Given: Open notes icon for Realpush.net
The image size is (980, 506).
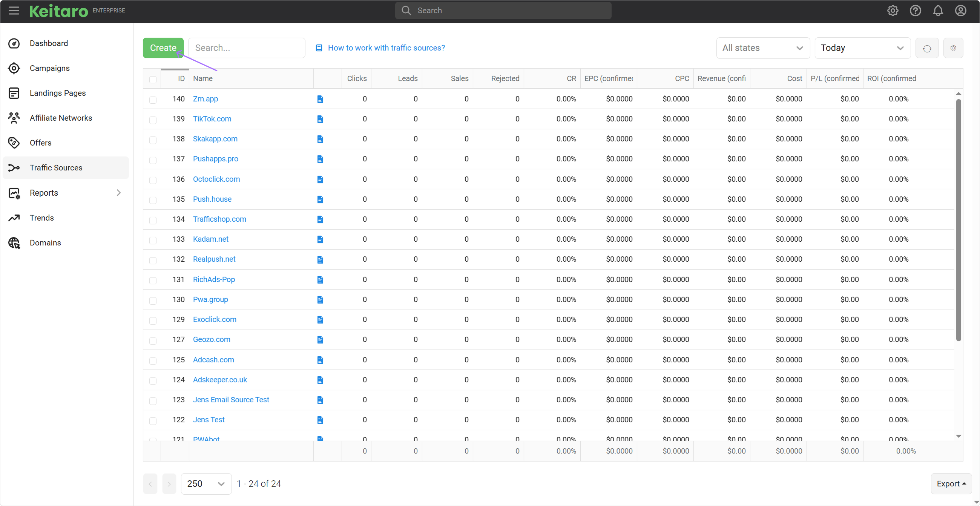Looking at the screenshot, I should click(x=320, y=259).
